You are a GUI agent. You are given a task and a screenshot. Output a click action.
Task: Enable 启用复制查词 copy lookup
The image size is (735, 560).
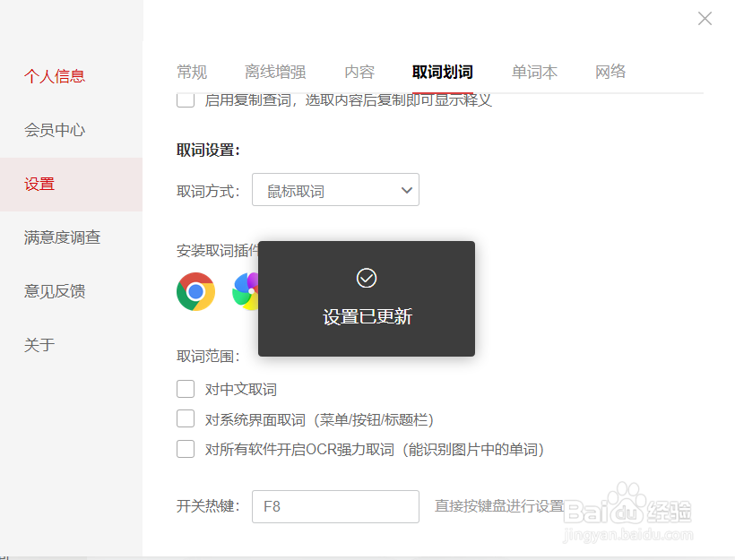(185, 99)
